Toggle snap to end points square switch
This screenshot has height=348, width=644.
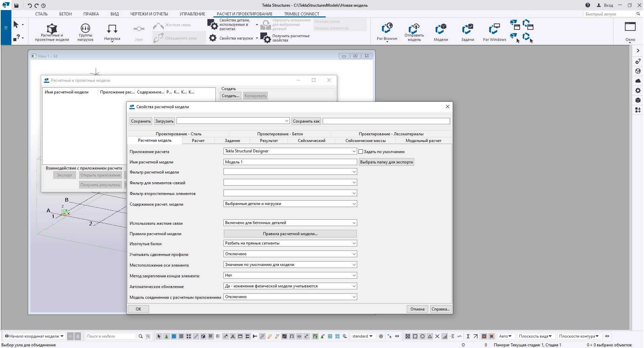[x=415, y=336]
